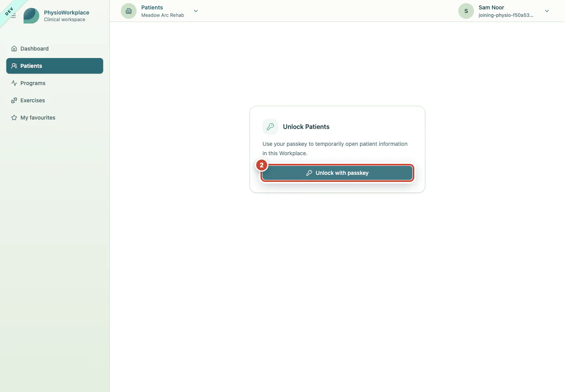Click the "Unlock Patients" heading text

pos(306,127)
